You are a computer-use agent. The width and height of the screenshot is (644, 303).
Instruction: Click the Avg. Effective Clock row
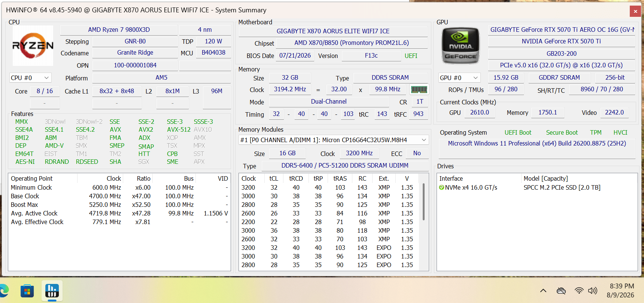pos(119,222)
